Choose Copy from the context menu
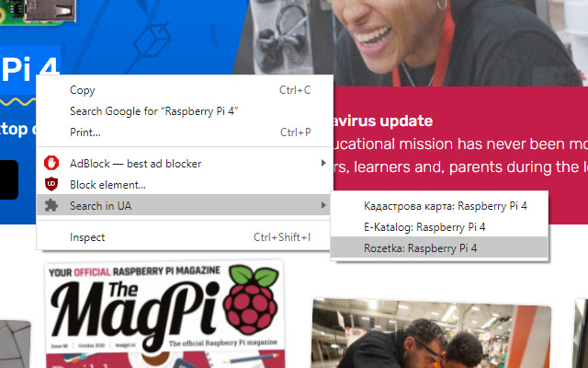 [185, 90]
